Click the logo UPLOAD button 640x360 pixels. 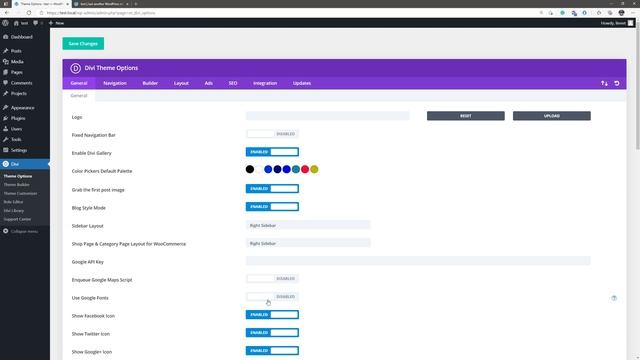pyautogui.click(x=552, y=116)
